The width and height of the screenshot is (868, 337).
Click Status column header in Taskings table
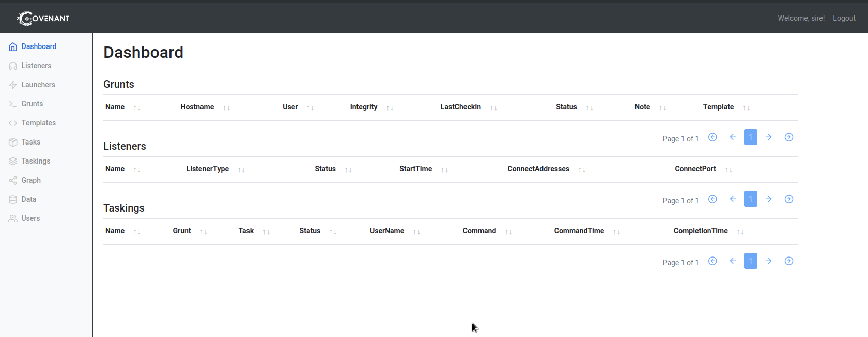pos(310,231)
